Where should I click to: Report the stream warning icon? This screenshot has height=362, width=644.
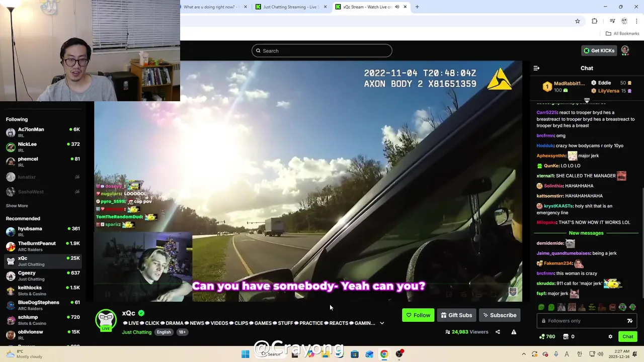514,332
